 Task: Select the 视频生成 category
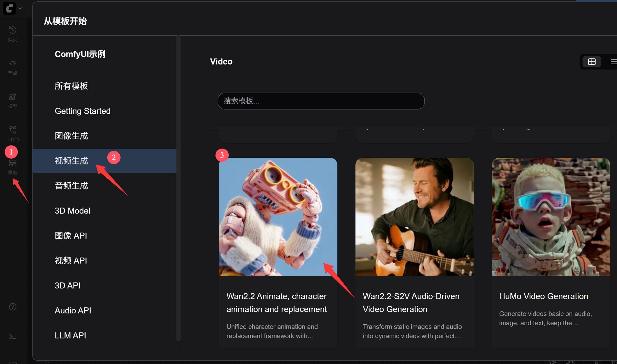tap(71, 161)
